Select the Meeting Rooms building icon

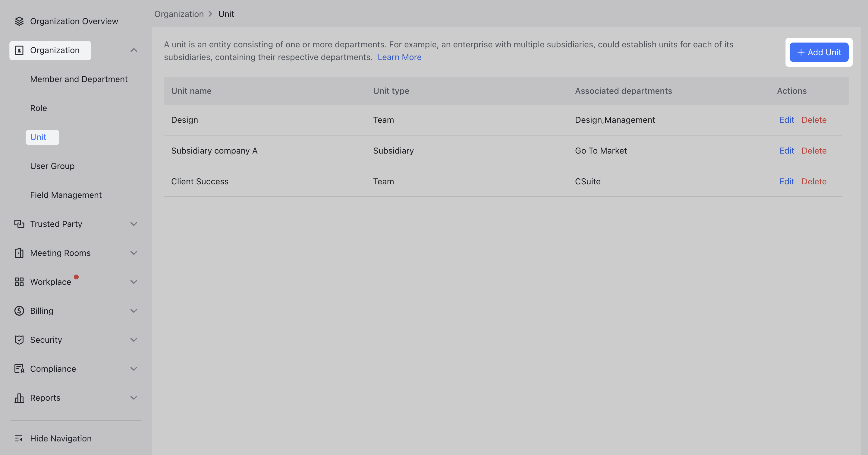click(x=19, y=253)
